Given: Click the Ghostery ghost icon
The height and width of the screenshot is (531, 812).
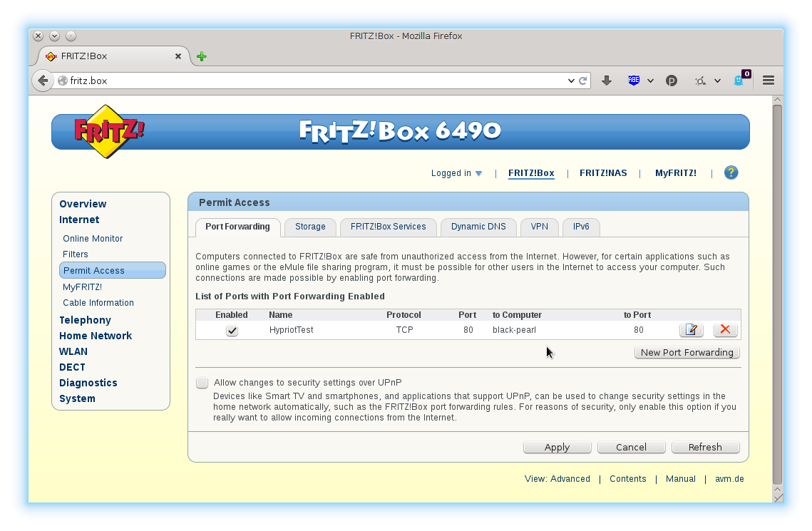Looking at the screenshot, I should [x=738, y=81].
